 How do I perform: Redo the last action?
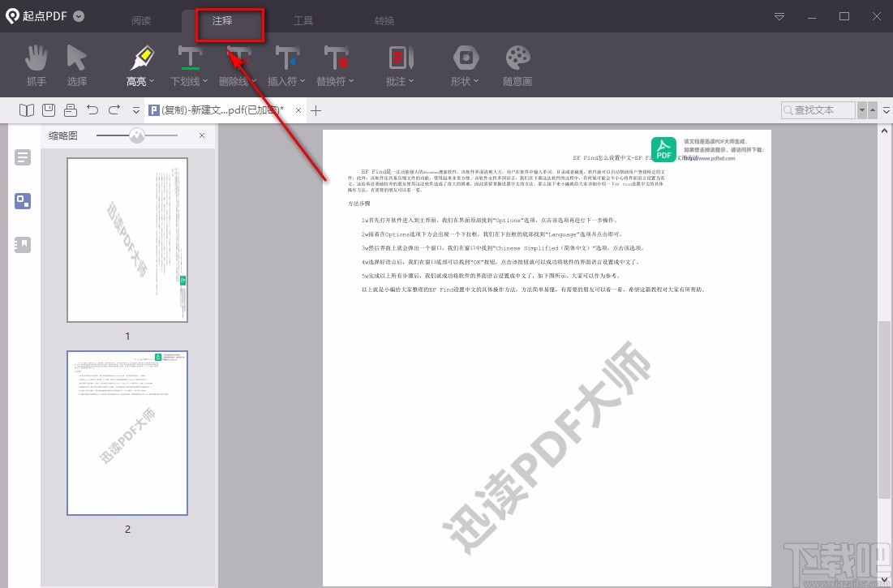pyautogui.click(x=114, y=109)
